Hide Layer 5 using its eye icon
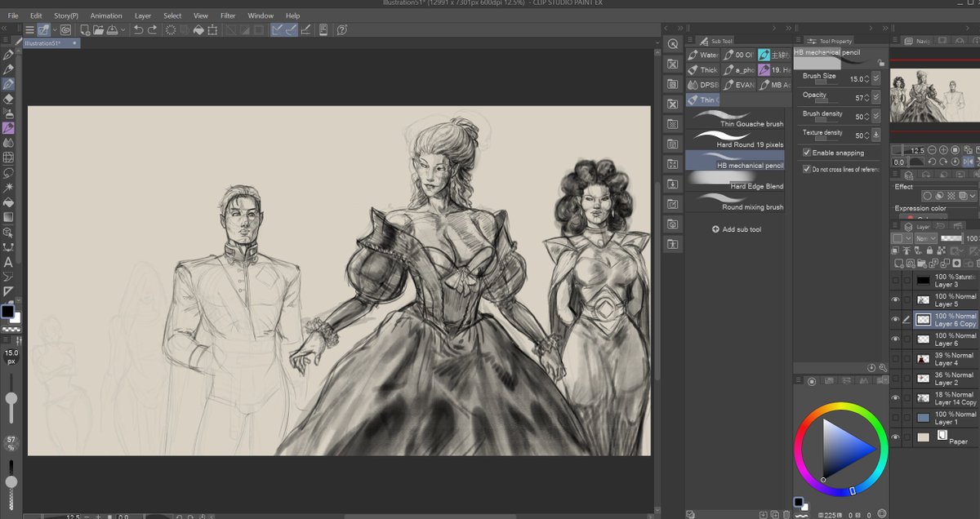The width and height of the screenshot is (980, 519). (895, 299)
